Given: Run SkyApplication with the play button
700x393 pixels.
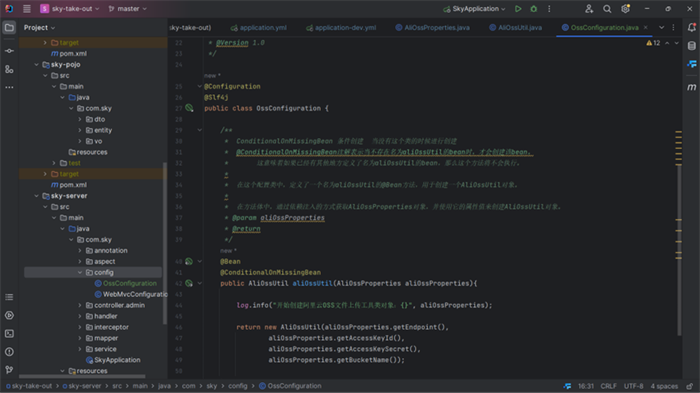Looking at the screenshot, I should click(x=518, y=8).
